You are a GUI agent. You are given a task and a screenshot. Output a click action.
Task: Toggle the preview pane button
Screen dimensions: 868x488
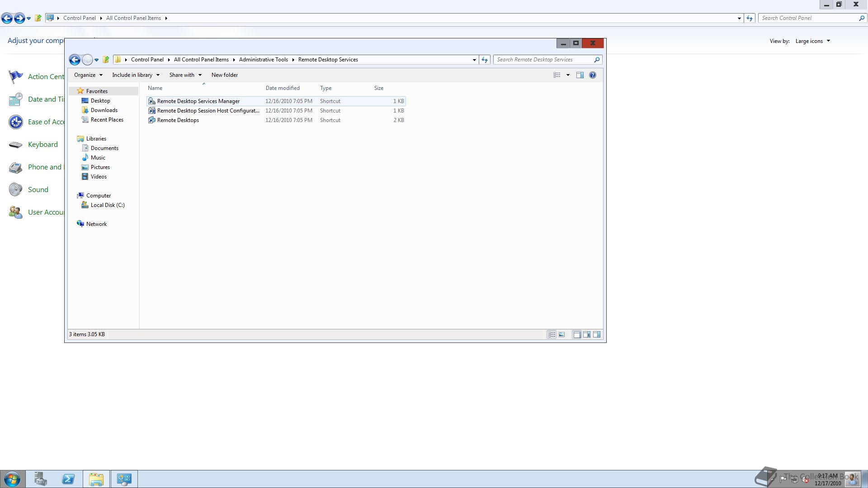[580, 75]
